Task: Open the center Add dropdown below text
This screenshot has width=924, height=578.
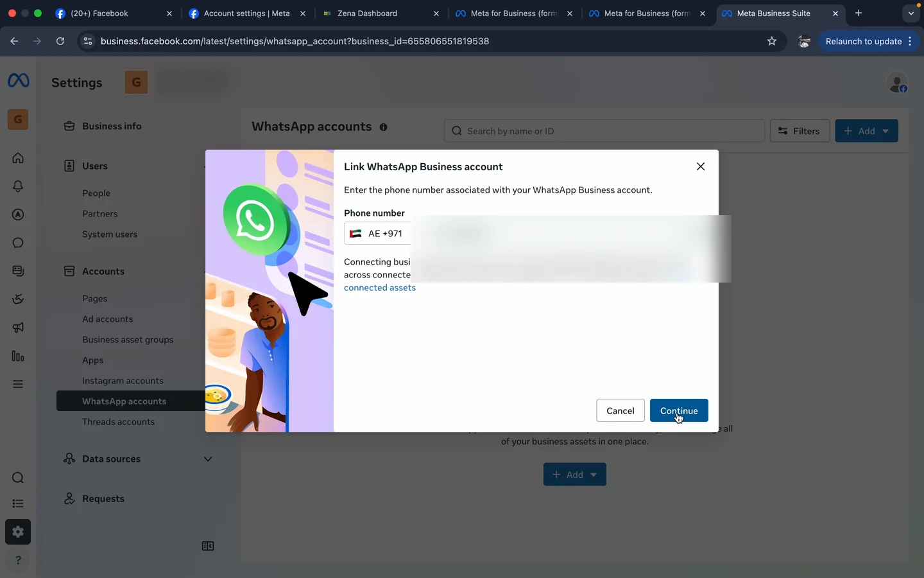Action: (575, 475)
